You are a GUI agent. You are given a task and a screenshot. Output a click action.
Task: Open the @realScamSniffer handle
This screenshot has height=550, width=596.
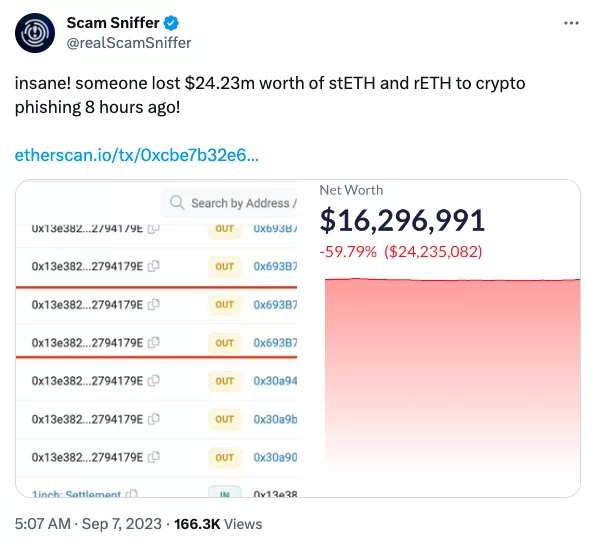pyautogui.click(x=129, y=43)
